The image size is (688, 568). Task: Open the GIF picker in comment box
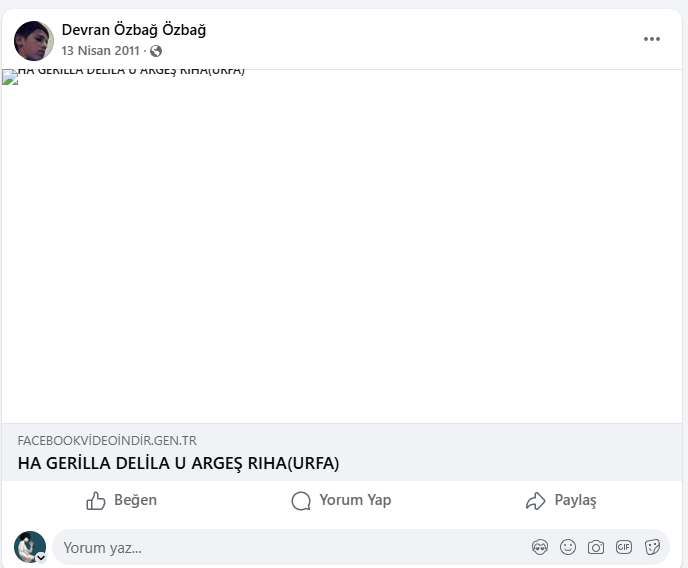click(624, 547)
